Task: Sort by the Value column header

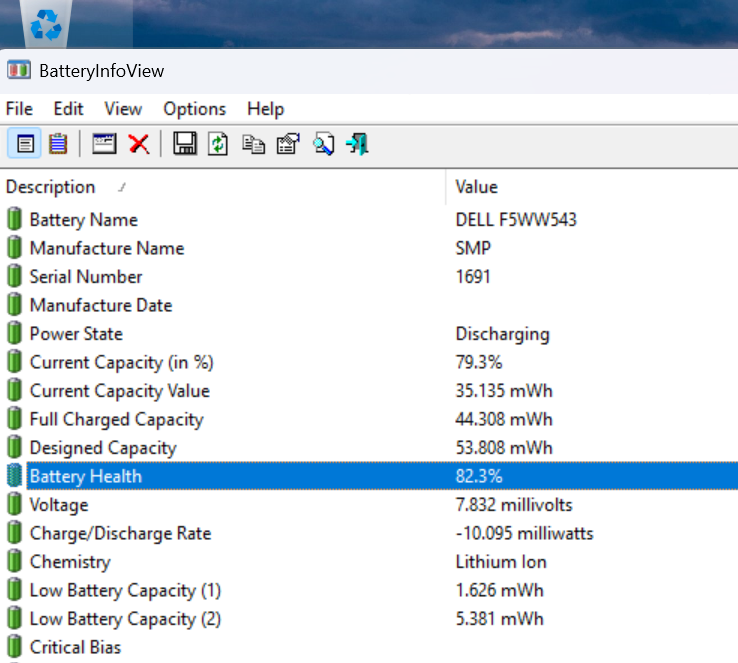Action: [592, 187]
